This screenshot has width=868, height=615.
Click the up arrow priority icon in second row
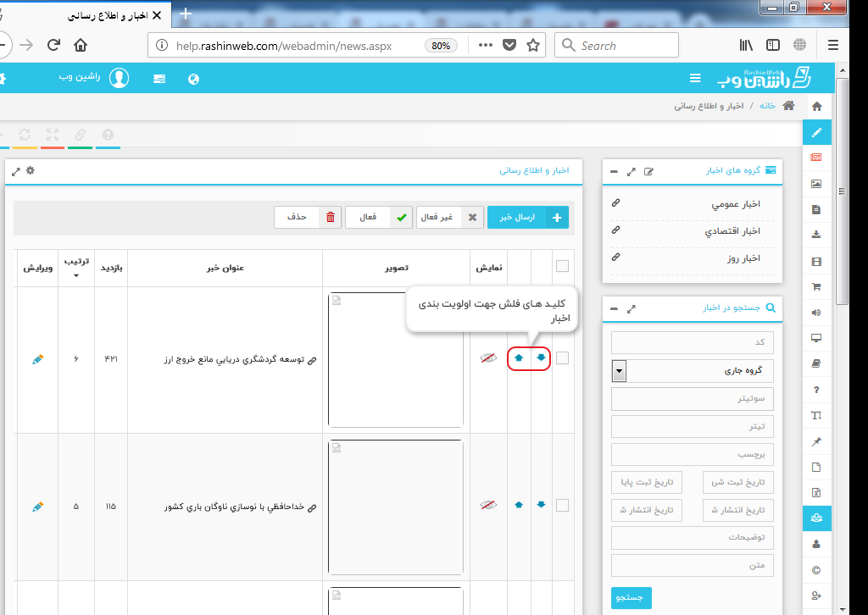tap(519, 505)
